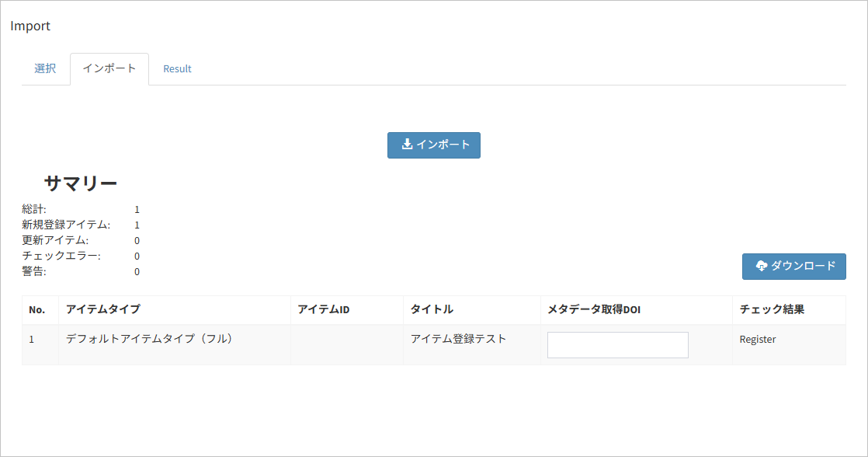The image size is (868, 457).
Task: Click the アイテム登録テスト title cell
Action: pos(458,339)
